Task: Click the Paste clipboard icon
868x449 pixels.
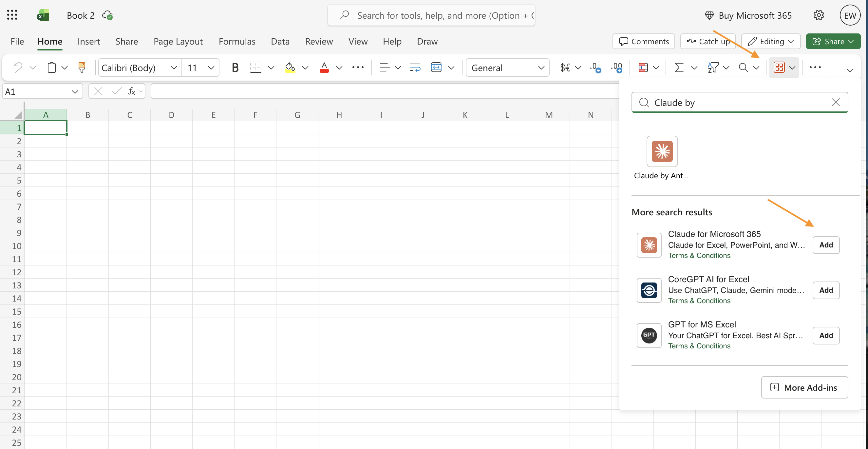Action: pyautogui.click(x=51, y=68)
